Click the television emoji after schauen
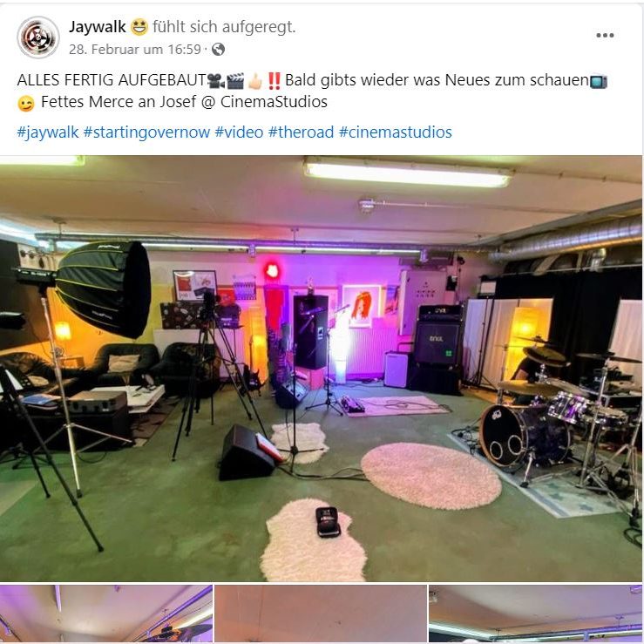 pyautogui.click(x=599, y=81)
